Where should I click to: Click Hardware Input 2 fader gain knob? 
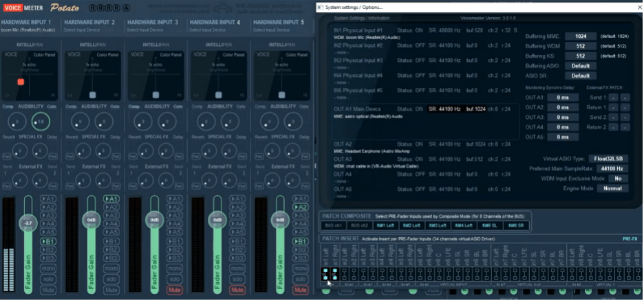click(91, 220)
